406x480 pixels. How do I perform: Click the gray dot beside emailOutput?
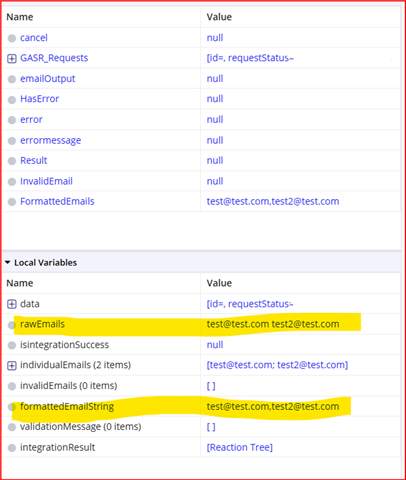tap(12, 79)
